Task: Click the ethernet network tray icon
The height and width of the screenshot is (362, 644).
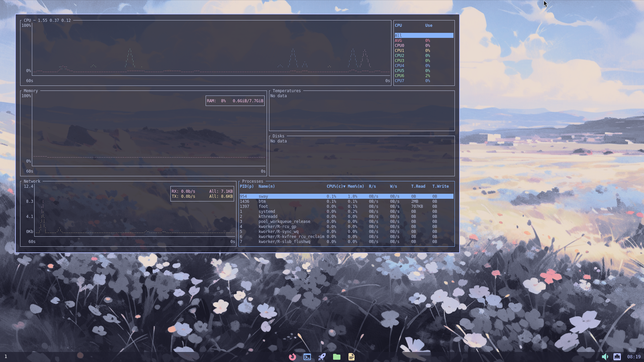Action: [617, 357]
